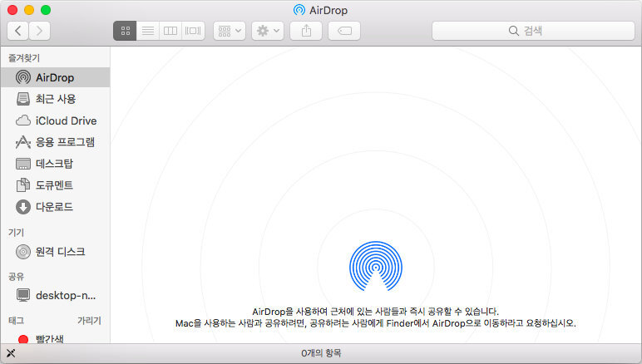The width and height of the screenshot is (642, 364).
Task: Switch to column view
Action: pos(170,31)
